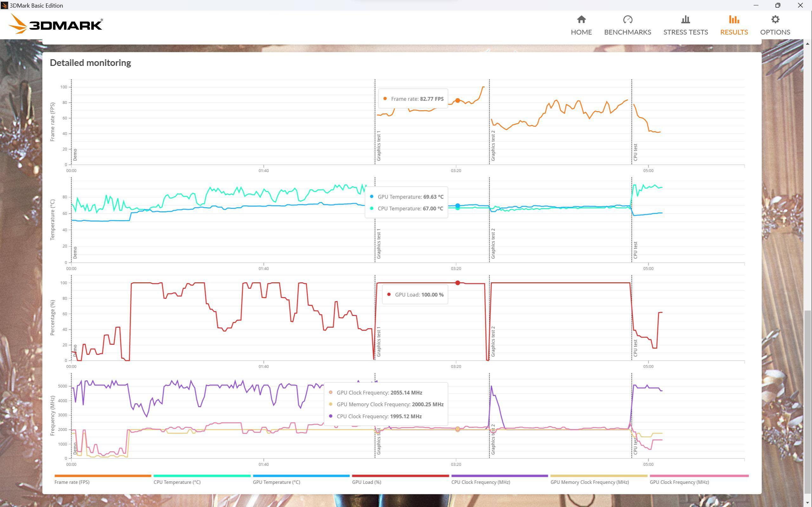The height and width of the screenshot is (507, 812).
Task: Click the 3DMark app icon in title bar
Action: click(x=4, y=5)
